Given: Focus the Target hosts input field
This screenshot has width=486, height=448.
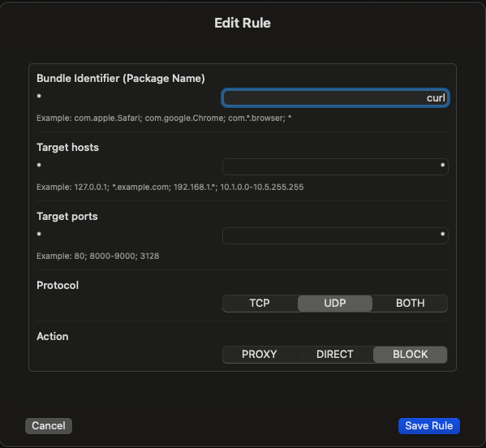Looking at the screenshot, I should click(x=335, y=167).
